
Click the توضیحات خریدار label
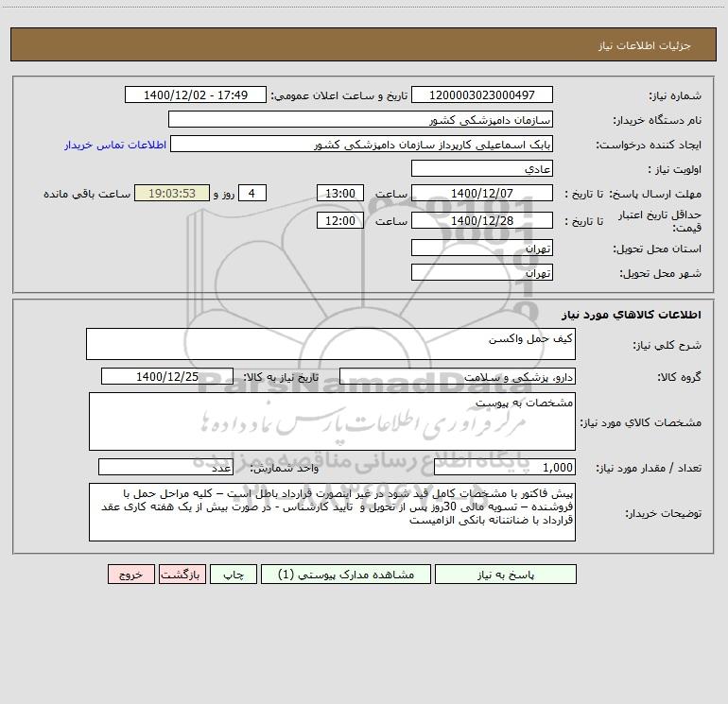(664, 513)
